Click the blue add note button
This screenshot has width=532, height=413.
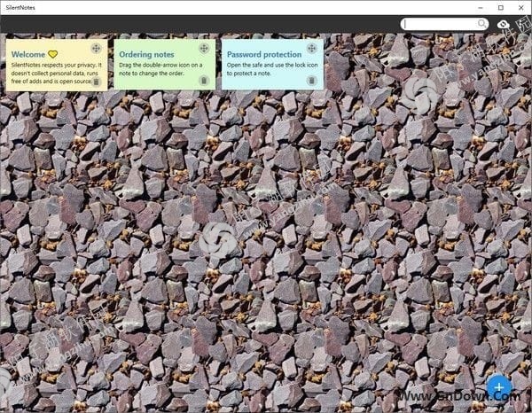[499, 387]
